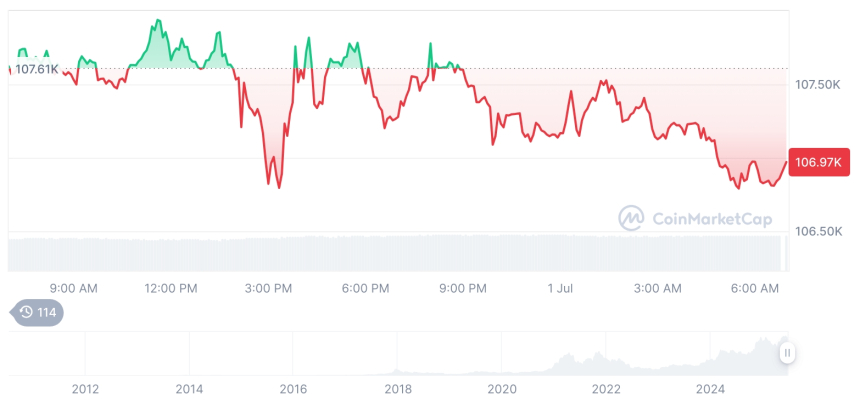The width and height of the screenshot is (860, 401).
Task: Click 2024 on the overview timeline
Action: (x=710, y=389)
